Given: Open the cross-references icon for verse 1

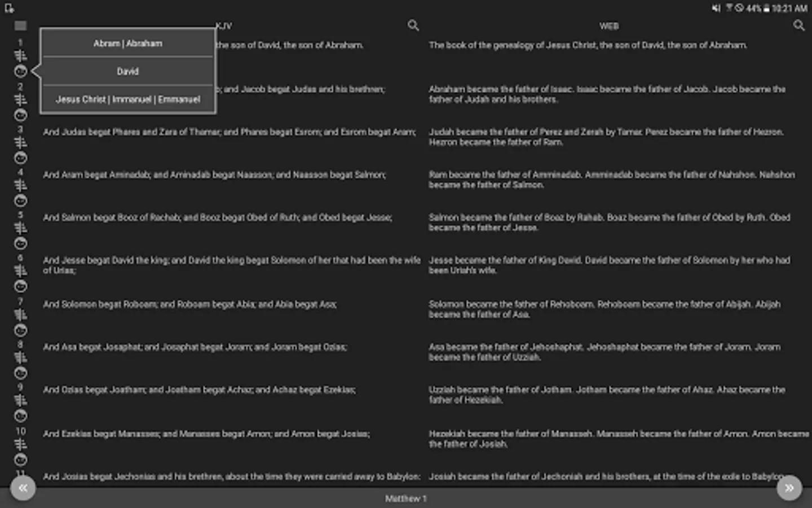Looking at the screenshot, I should click(20, 56).
